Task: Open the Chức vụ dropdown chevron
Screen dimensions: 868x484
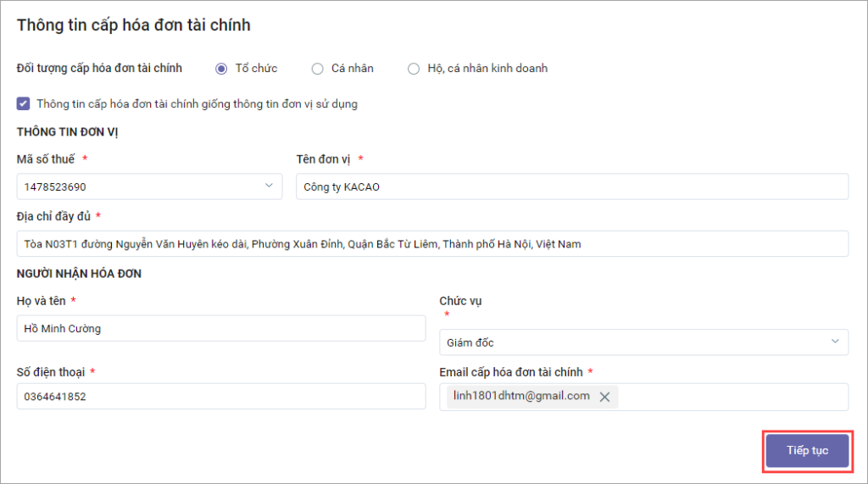Action: [x=835, y=341]
